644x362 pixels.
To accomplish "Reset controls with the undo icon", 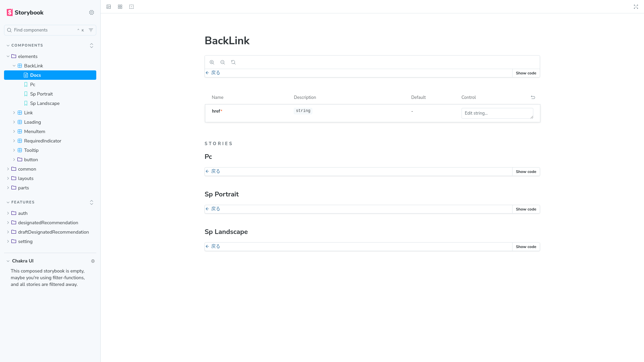I will tap(533, 98).
